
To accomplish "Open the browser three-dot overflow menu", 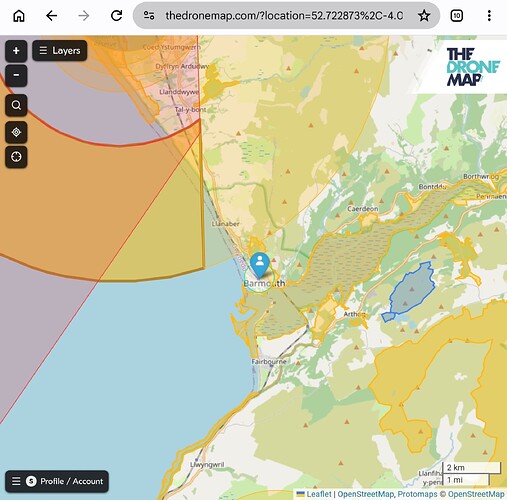I will [x=489, y=16].
